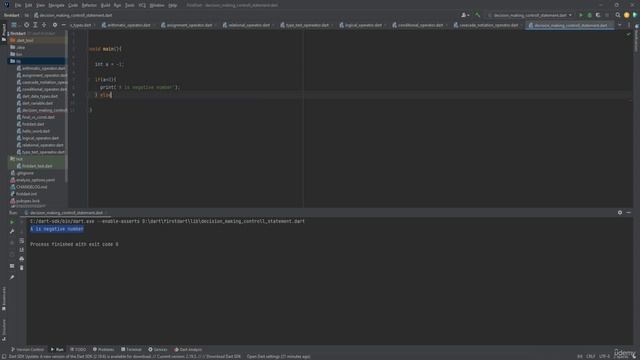This screenshot has height=360, width=640.
Task: Select logical_operator.dart in project tree
Action: click(38, 138)
